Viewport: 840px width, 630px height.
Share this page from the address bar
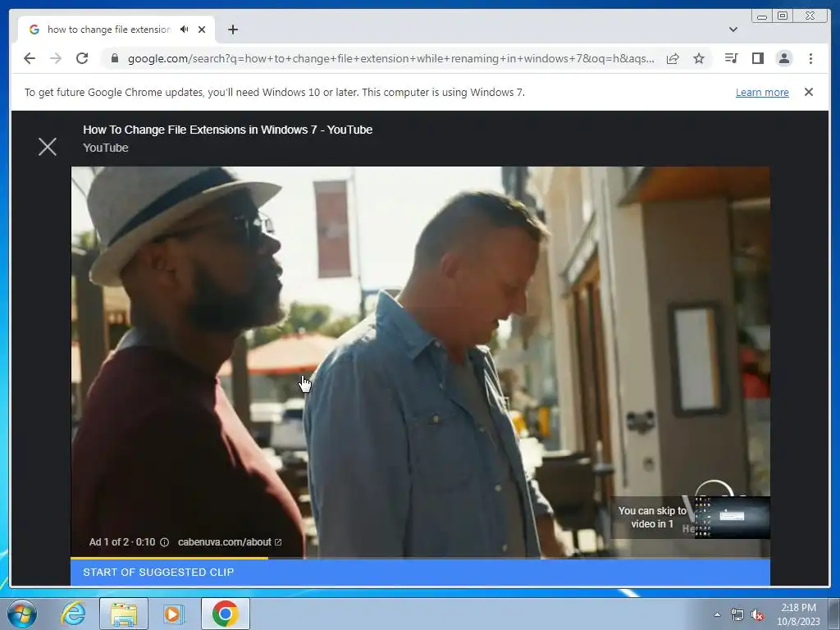pos(673,58)
